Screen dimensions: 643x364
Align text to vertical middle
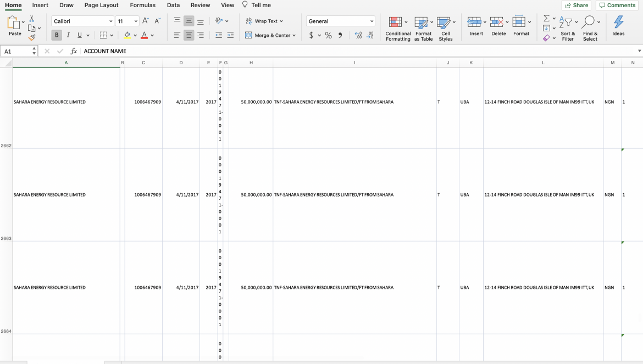tap(189, 21)
